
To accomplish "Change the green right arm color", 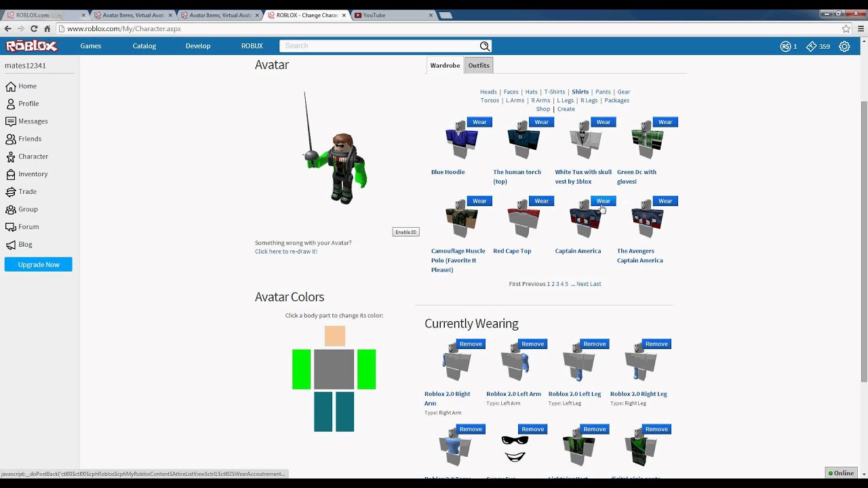I will point(301,369).
